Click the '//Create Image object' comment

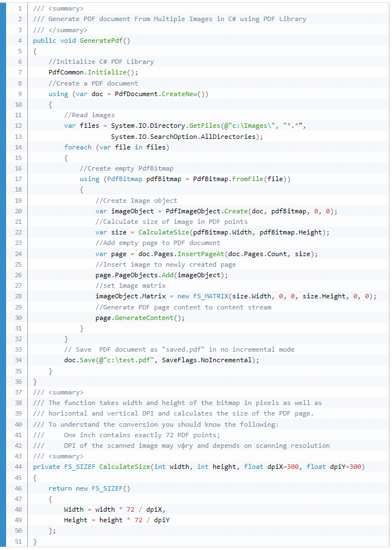click(137, 201)
